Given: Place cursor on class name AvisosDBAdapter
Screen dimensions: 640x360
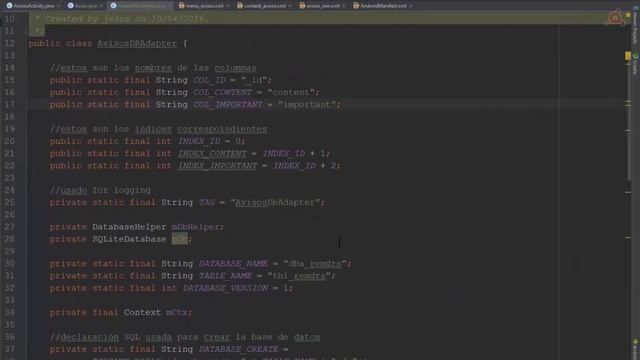Looking at the screenshot, I should pos(137,43).
